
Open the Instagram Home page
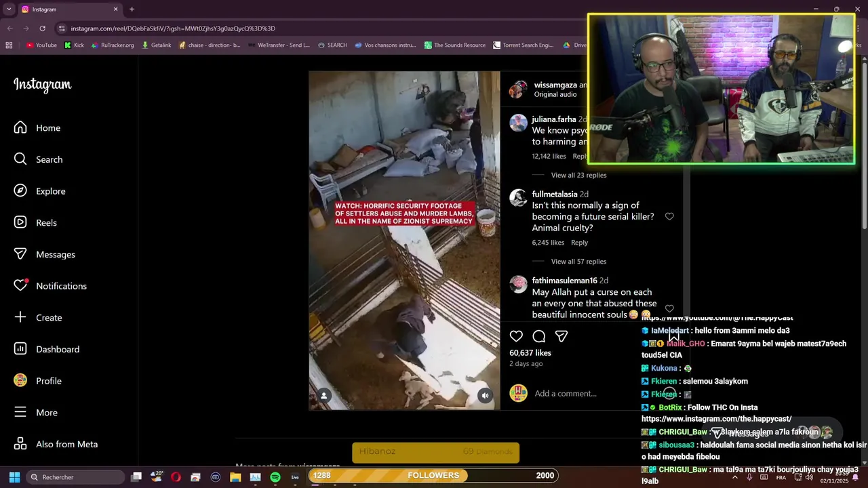pos(37,127)
